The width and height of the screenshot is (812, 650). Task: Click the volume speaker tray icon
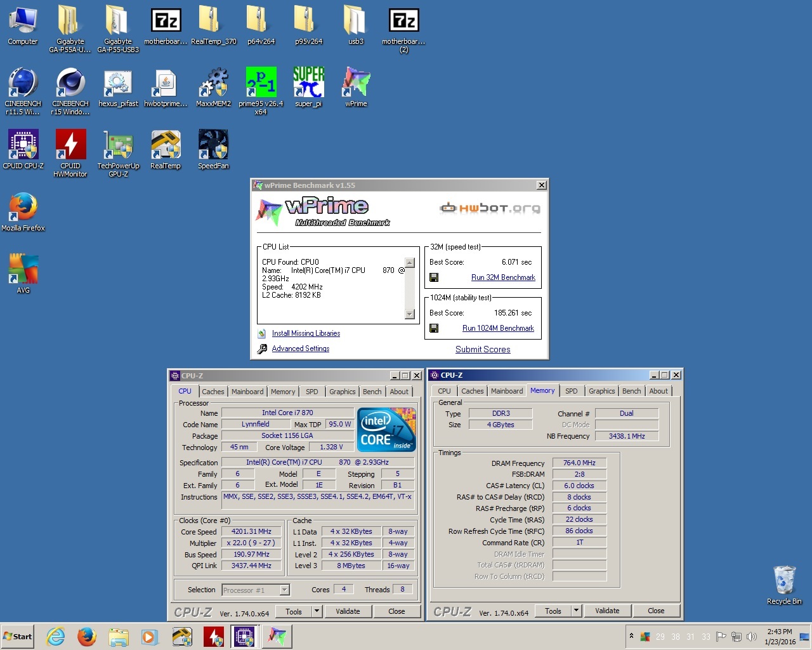752,637
